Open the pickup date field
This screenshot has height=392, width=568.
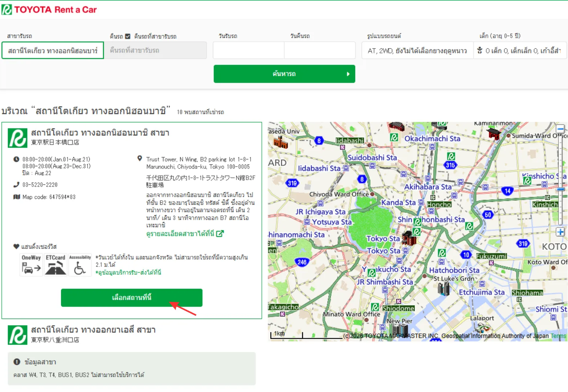click(248, 50)
